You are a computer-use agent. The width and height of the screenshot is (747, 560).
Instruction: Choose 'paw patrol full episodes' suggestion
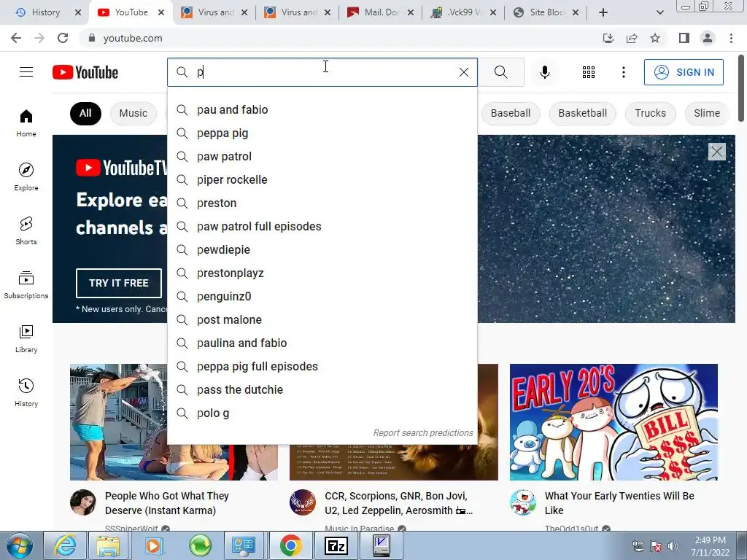coord(322,226)
